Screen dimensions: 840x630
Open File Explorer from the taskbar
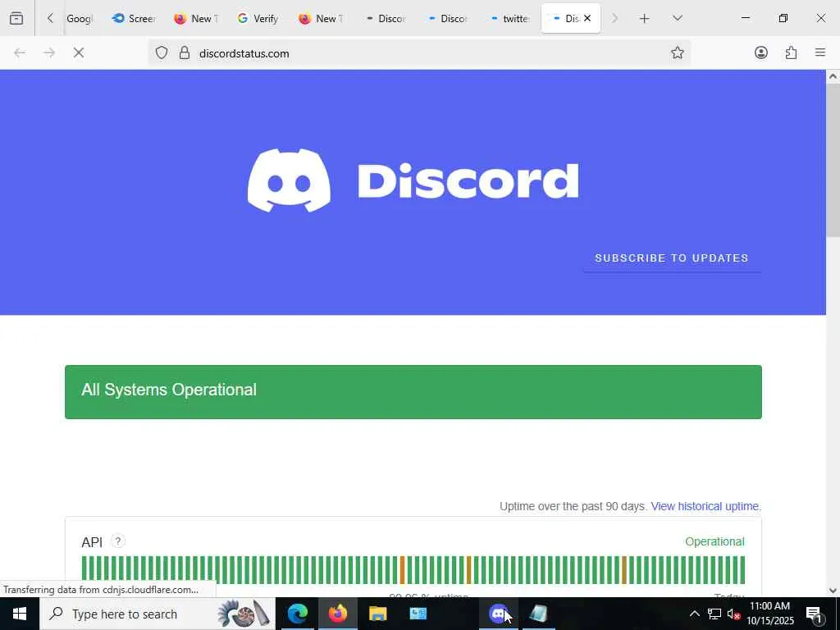(377, 614)
